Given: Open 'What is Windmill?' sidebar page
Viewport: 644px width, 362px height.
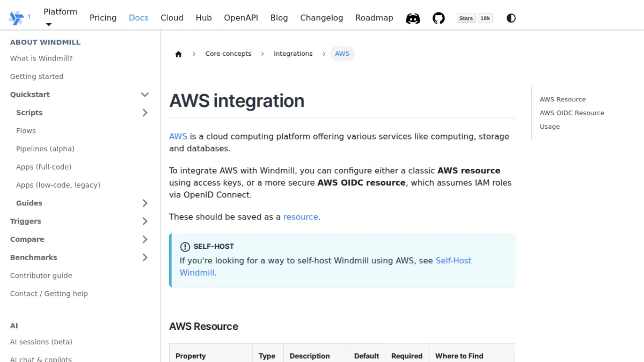Looking at the screenshot, I should [x=41, y=58].
